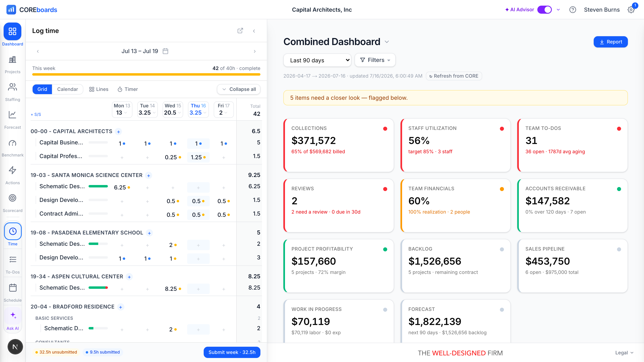This screenshot has height=362, width=644.
Task: Add entry to Santa Monica Science Center
Action: pyautogui.click(x=149, y=176)
